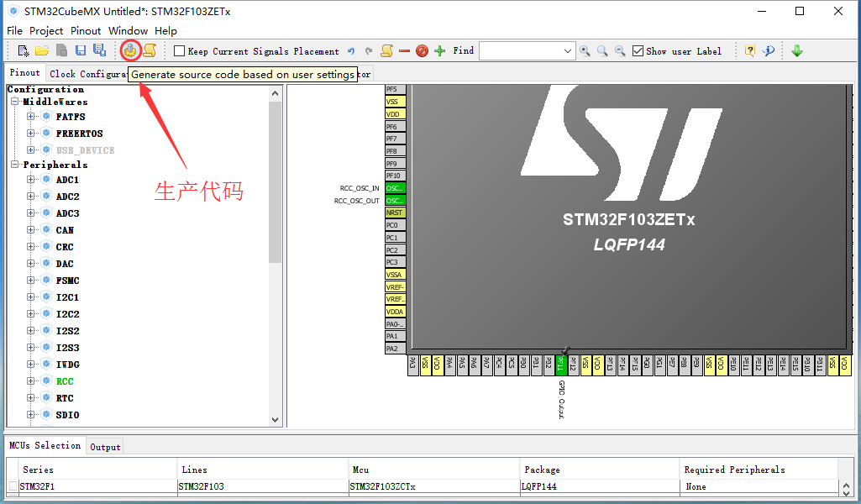This screenshot has height=504, width=861.
Task: Select the I2S3 tree item
Action: point(67,348)
